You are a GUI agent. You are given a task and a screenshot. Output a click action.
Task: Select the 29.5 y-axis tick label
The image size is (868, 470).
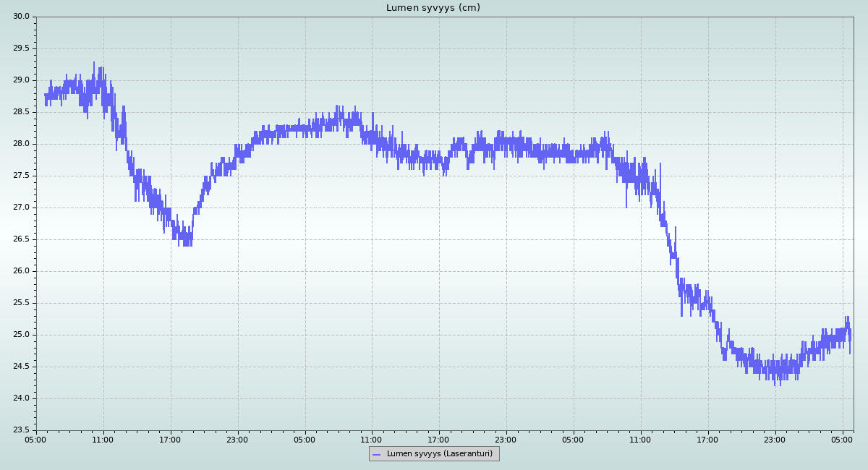[21, 48]
